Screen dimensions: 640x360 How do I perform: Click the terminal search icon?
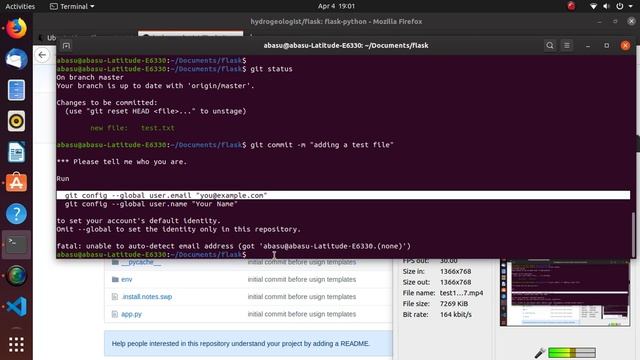click(x=550, y=45)
